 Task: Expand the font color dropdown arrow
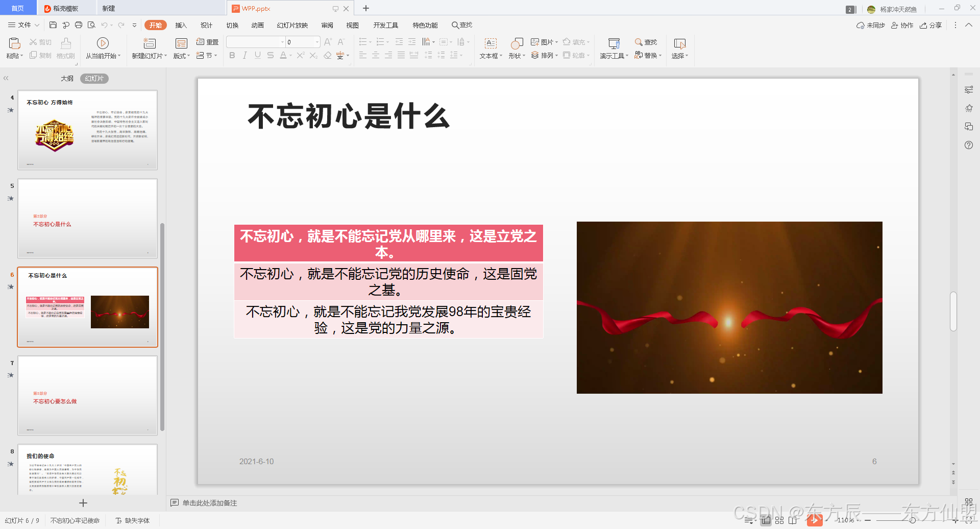(x=290, y=55)
